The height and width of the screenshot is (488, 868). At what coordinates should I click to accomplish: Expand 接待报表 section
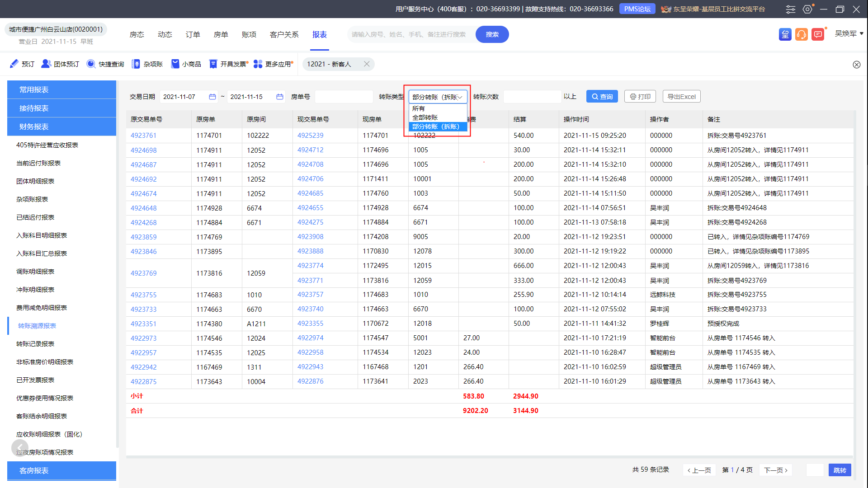(x=61, y=108)
